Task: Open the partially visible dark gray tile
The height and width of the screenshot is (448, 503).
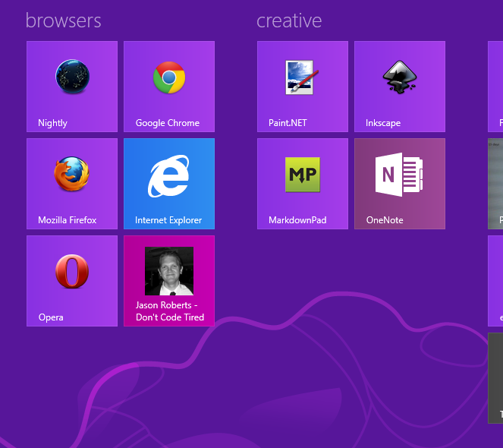Action: point(495,377)
